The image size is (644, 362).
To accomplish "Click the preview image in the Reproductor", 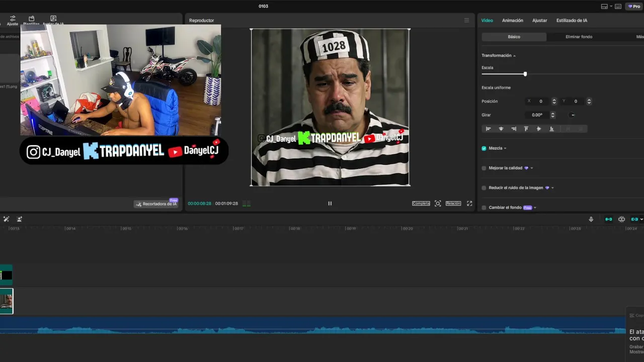I will pyautogui.click(x=330, y=107).
